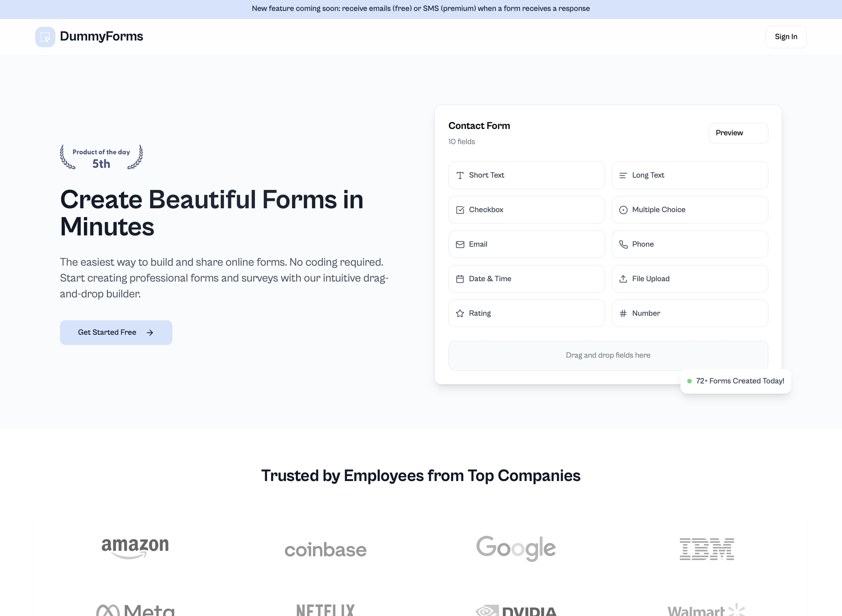Open the Sign In page
Screen dimensions: 842x616
tap(786, 37)
